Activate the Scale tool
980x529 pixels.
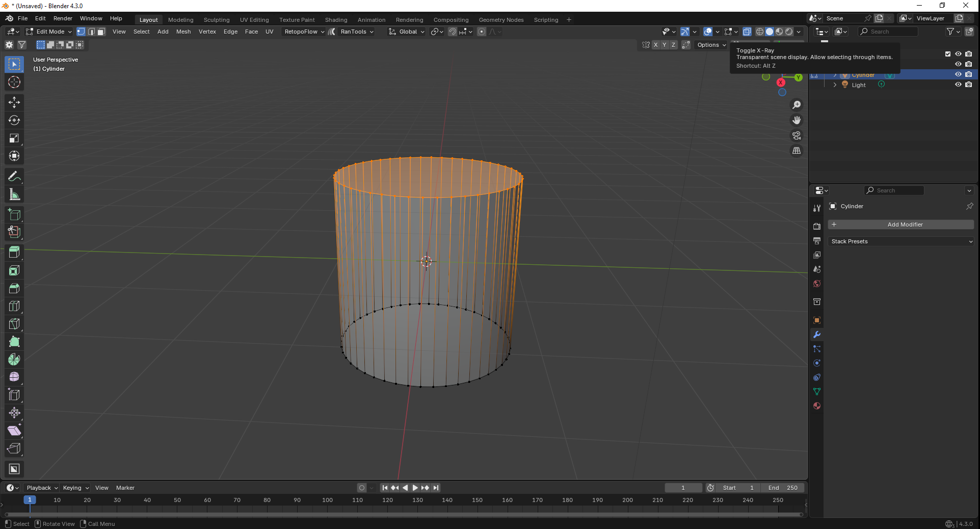(x=14, y=138)
